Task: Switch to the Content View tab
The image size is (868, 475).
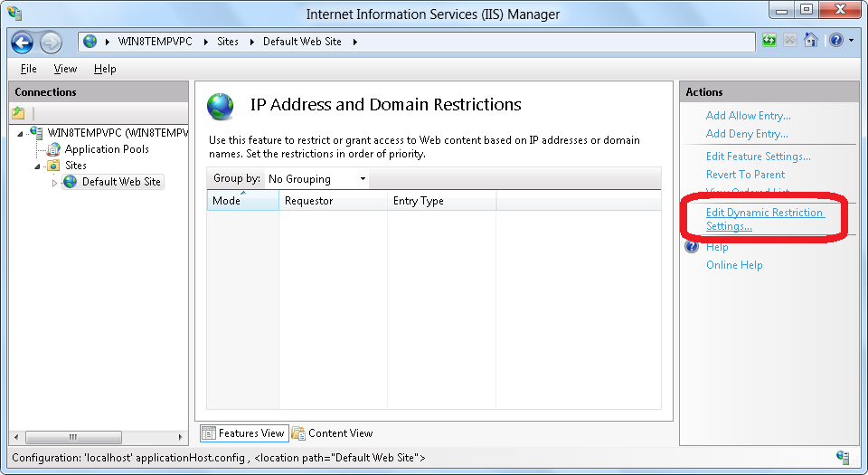Action: (x=332, y=433)
